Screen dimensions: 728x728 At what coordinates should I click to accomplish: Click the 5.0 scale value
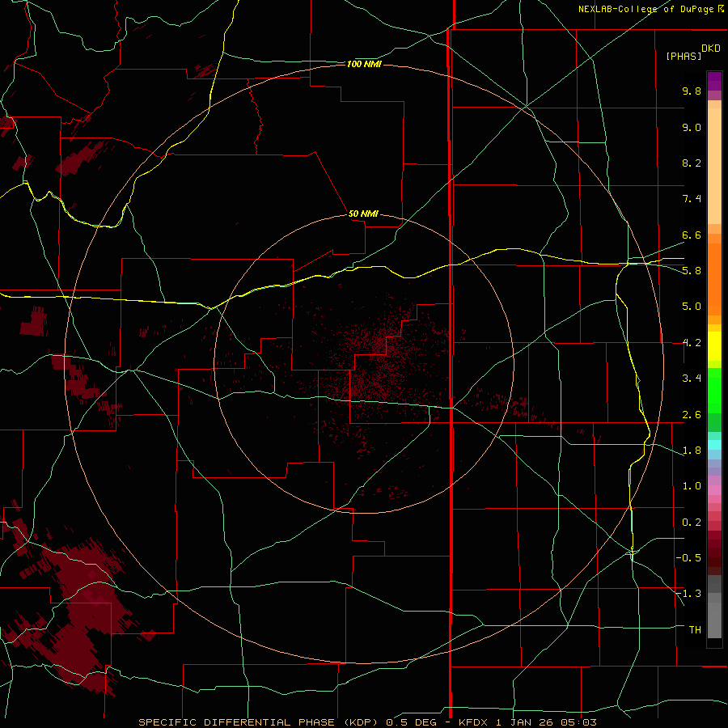pos(692,307)
